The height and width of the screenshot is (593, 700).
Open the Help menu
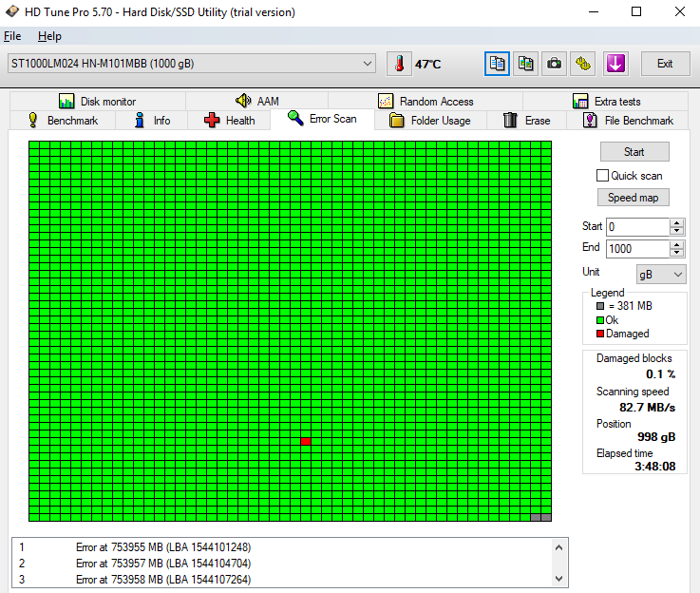pos(49,36)
